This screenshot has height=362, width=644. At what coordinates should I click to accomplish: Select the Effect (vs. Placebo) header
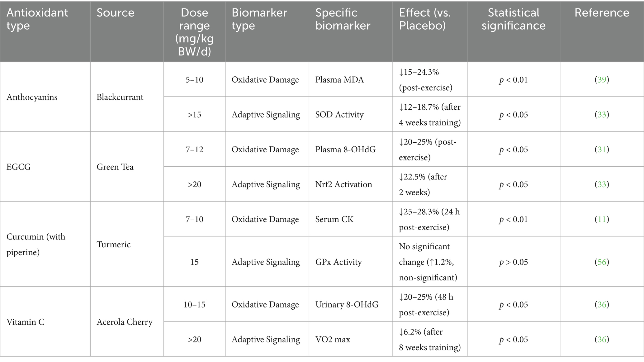click(x=425, y=19)
